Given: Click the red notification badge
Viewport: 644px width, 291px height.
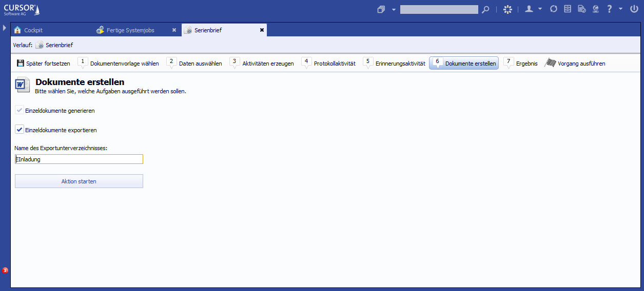Looking at the screenshot, I should coord(5,270).
